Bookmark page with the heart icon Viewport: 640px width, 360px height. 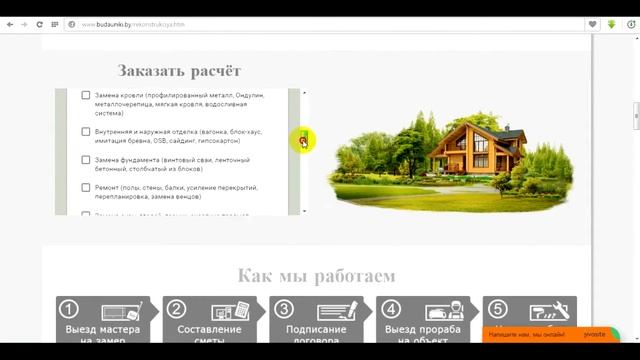592,24
